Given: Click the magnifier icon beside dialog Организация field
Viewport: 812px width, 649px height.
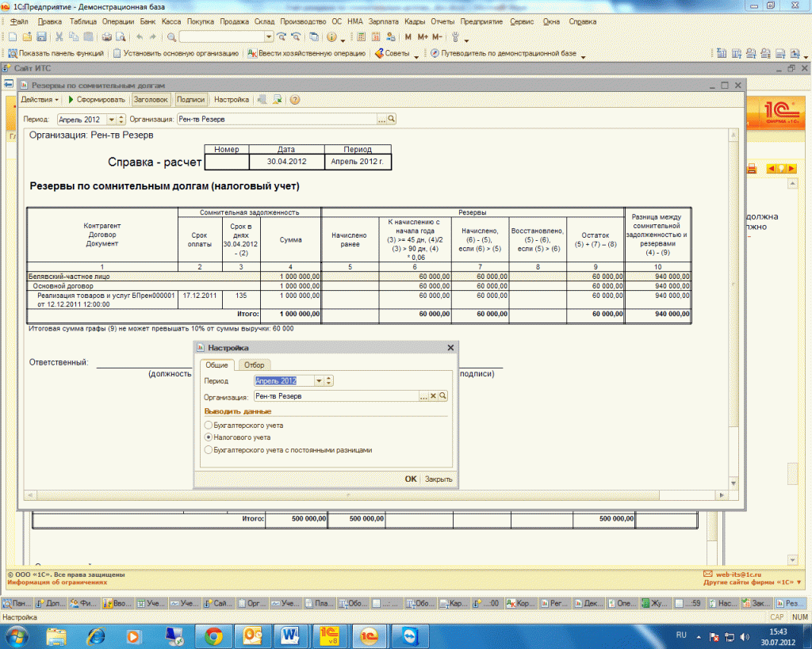Looking at the screenshot, I should click(x=443, y=395).
